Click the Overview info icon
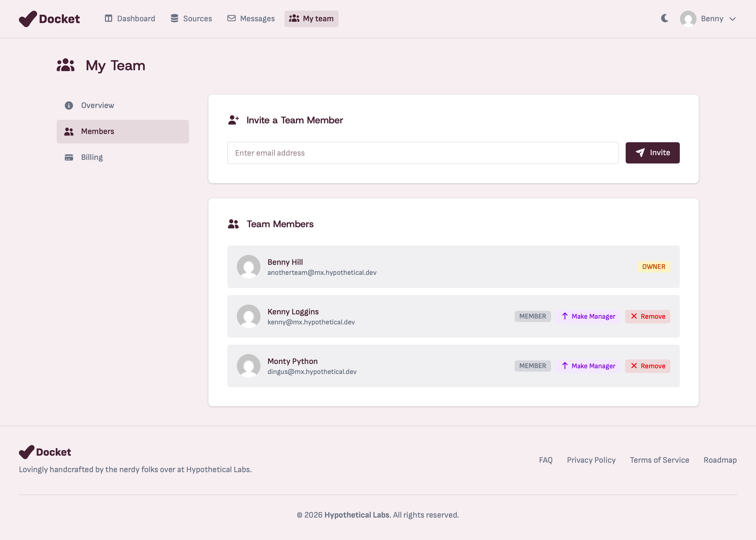Image resolution: width=756 pixels, height=540 pixels. [x=69, y=105]
